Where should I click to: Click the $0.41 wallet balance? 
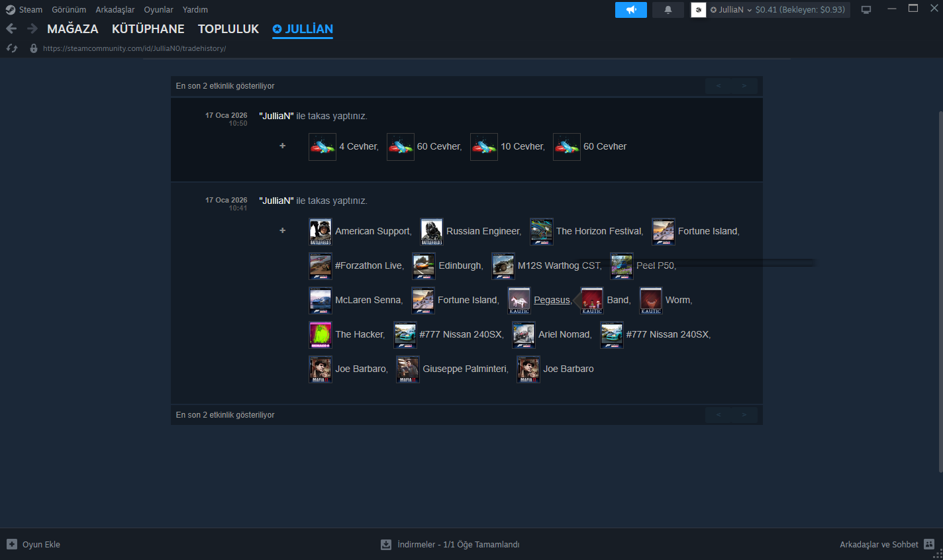(x=766, y=10)
